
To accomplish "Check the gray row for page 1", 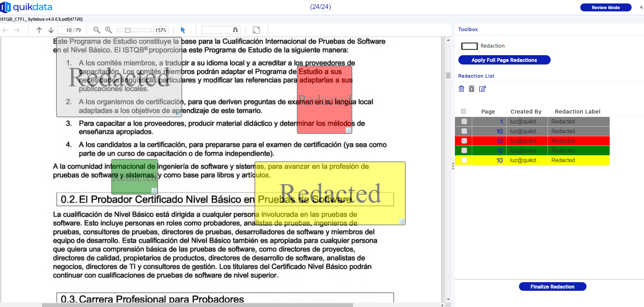I will pyautogui.click(x=464, y=121).
